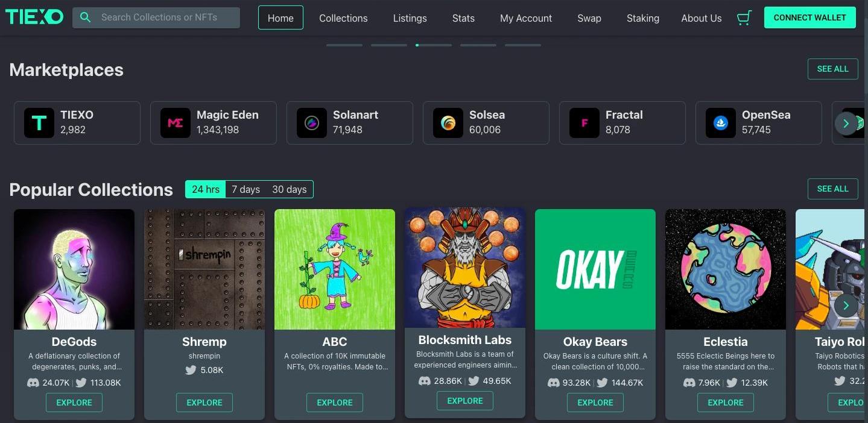Focus the Search Collections or NFTs field
The height and width of the screenshot is (423, 868).
tap(156, 17)
